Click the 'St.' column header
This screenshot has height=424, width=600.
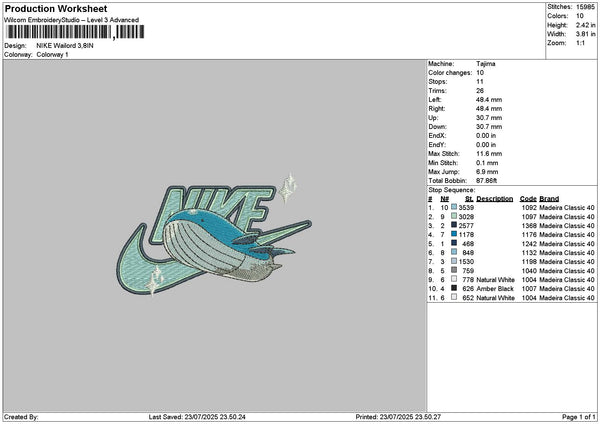(470, 199)
